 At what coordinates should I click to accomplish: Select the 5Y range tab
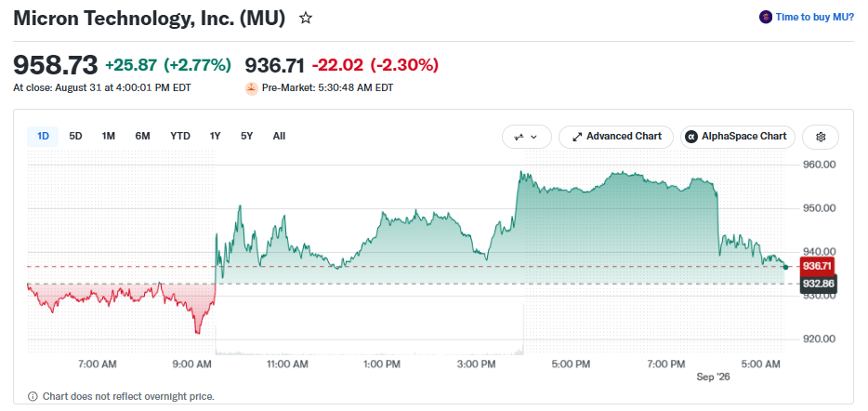click(247, 137)
